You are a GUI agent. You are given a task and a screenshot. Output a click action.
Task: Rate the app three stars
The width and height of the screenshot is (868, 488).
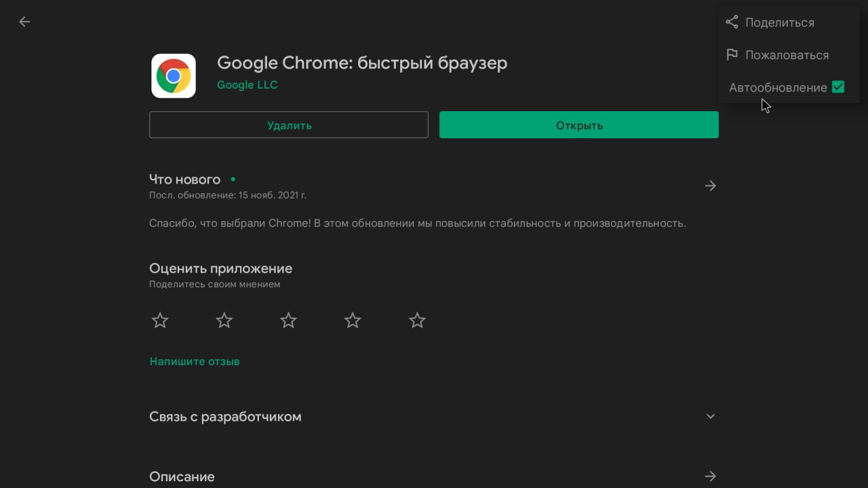tap(289, 321)
